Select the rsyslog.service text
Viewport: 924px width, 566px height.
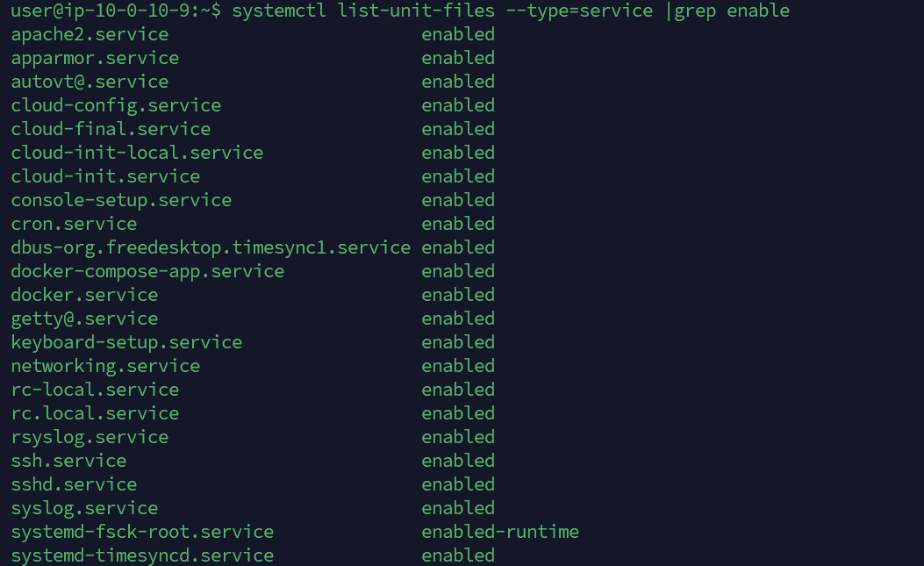click(x=90, y=438)
